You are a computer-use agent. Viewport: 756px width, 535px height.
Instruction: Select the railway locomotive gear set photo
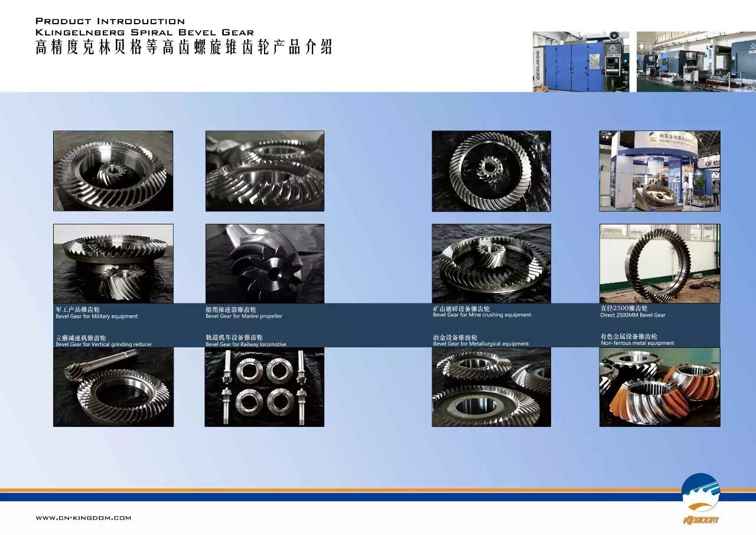coord(265,387)
